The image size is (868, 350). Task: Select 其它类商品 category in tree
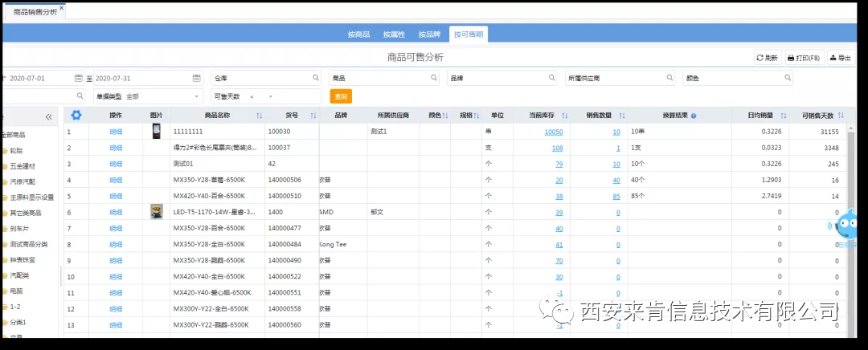coord(26,213)
